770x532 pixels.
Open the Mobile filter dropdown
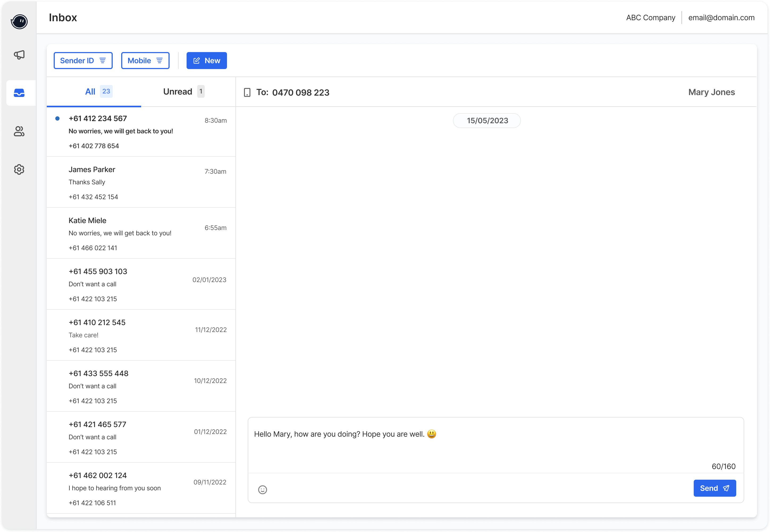[145, 61]
